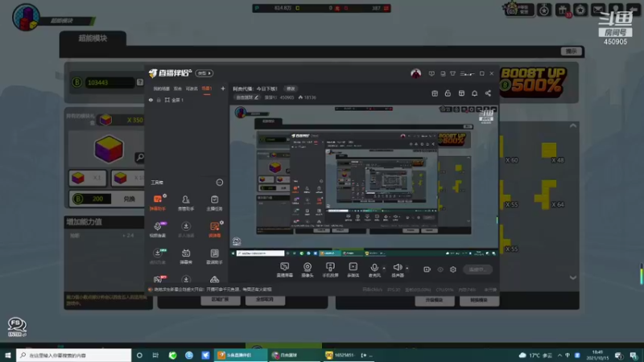
Task: Click the download tool with the NEW badge
Action: tap(157, 256)
